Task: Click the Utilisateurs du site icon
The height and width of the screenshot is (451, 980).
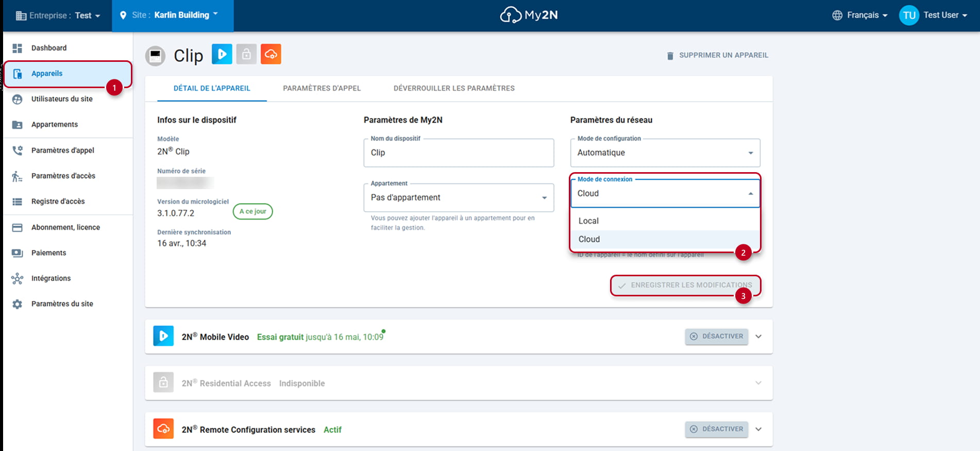Action: point(17,99)
